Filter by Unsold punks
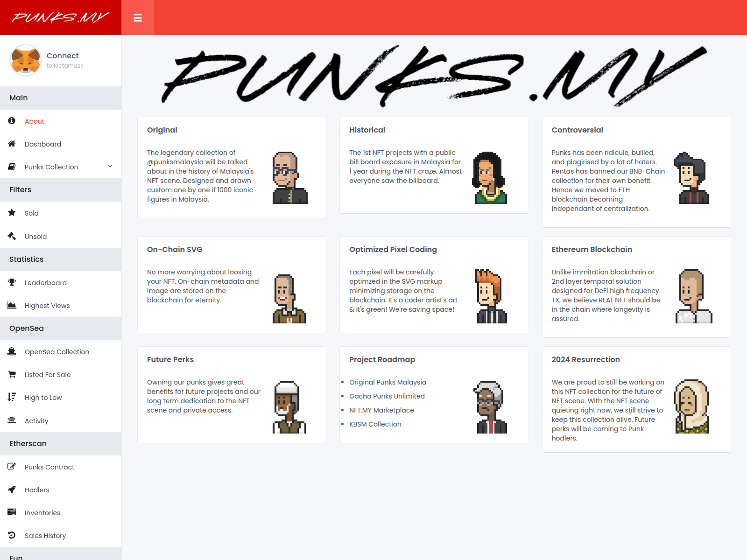This screenshot has width=747, height=560. click(61, 237)
